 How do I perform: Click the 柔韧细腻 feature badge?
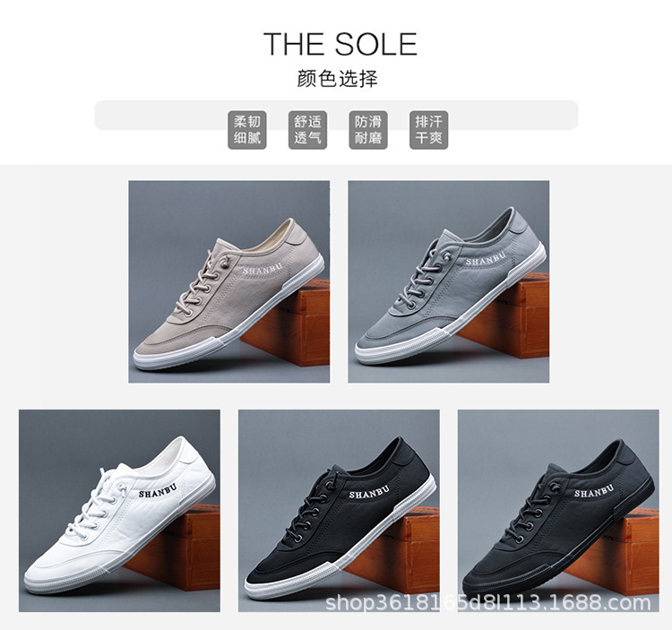coord(247,130)
